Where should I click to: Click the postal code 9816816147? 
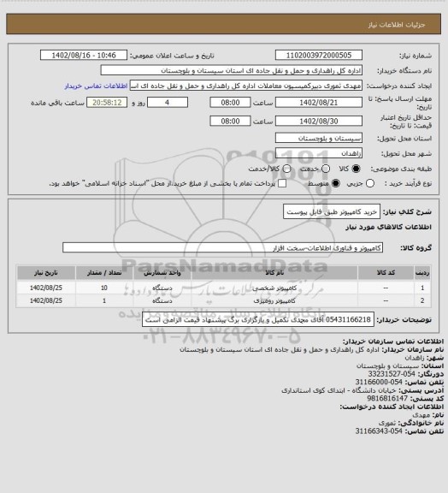(387, 398)
